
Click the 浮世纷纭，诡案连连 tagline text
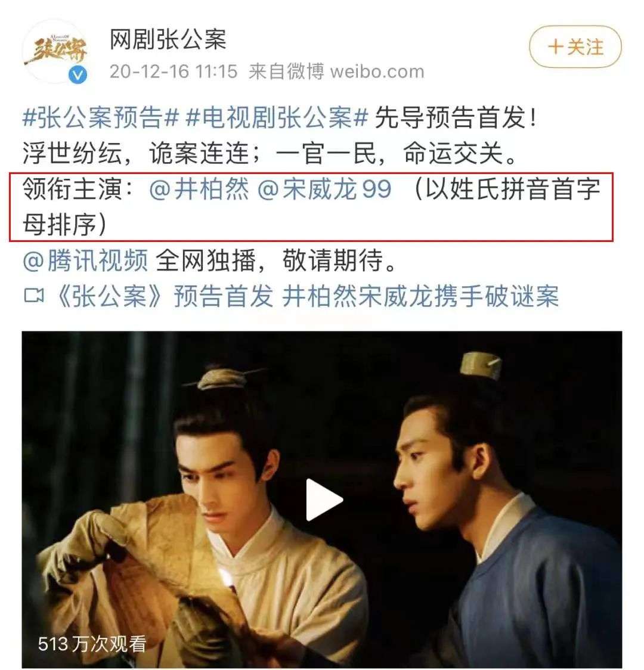pos(136,153)
